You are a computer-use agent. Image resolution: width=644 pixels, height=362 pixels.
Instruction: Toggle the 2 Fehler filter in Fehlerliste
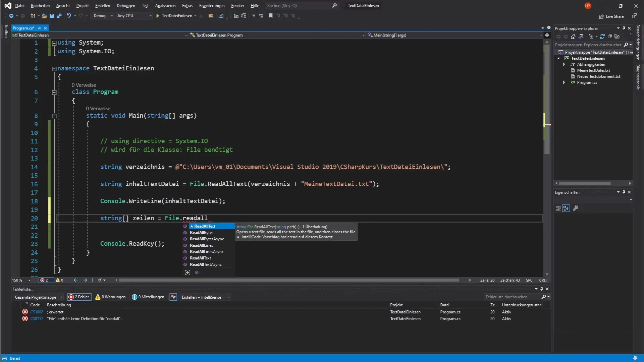(x=79, y=297)
